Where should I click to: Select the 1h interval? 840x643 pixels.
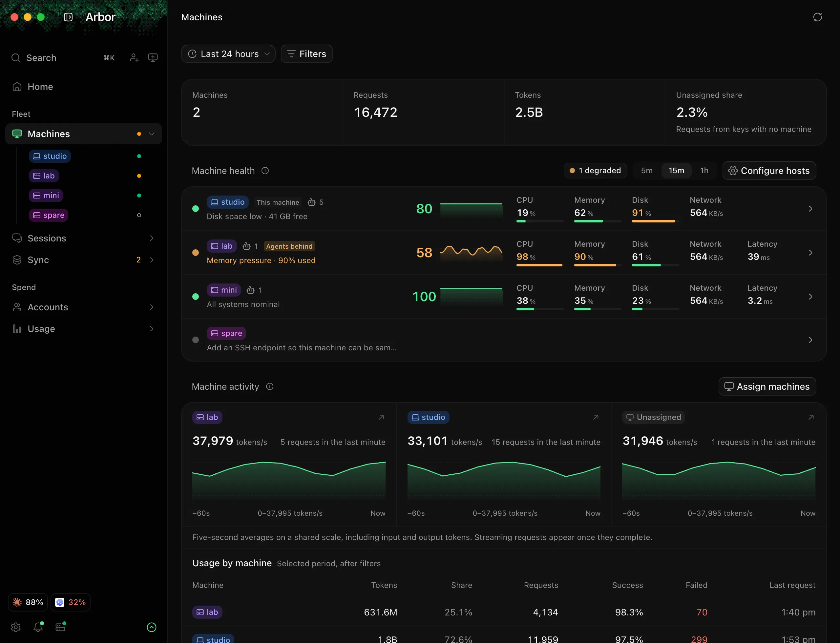[x=704, y=171]
